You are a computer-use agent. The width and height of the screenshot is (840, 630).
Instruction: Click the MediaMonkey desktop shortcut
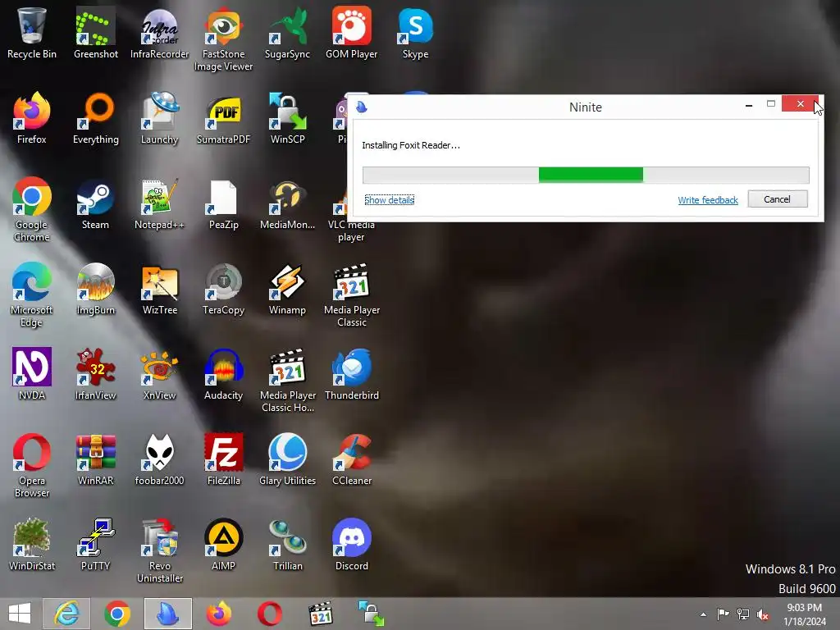pos(288,203)
